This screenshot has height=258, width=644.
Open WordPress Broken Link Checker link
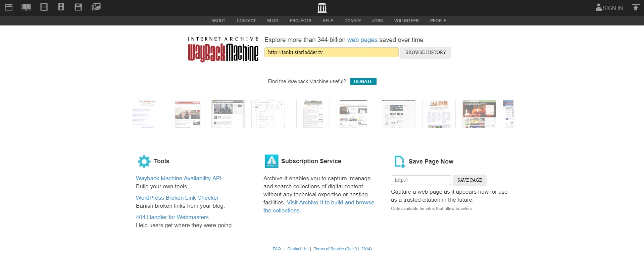pyautogui.click(x=177, y=198)
